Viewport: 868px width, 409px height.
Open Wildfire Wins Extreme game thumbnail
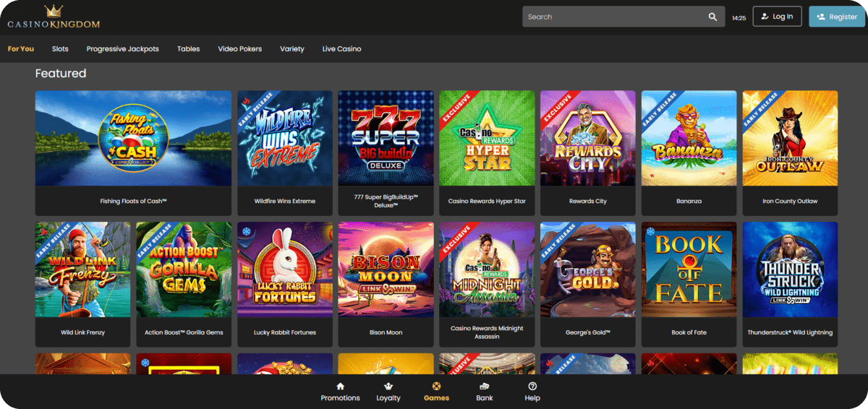[x=285, y=138]
